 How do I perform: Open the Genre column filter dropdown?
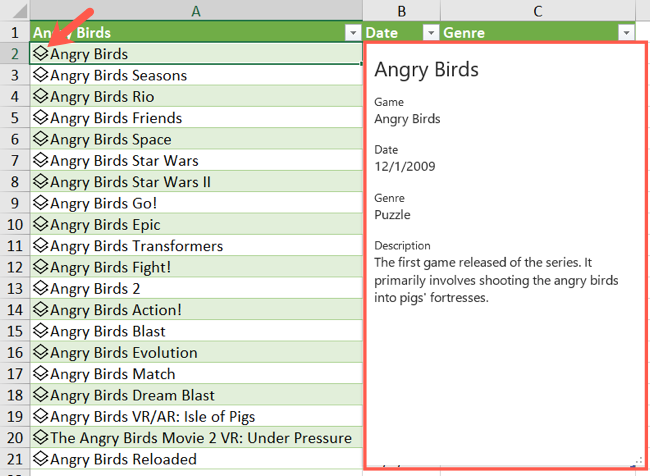(626, 33)
